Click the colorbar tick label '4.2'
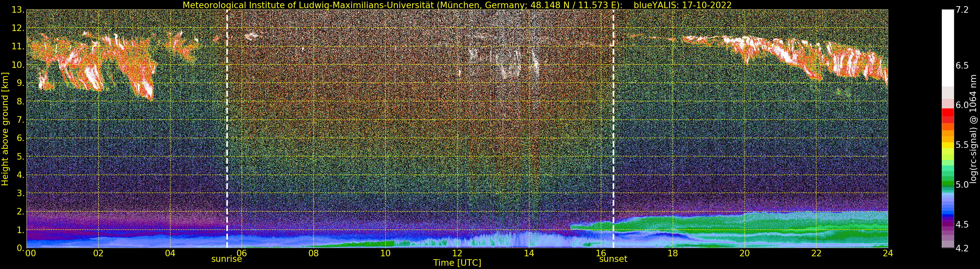 962,248
